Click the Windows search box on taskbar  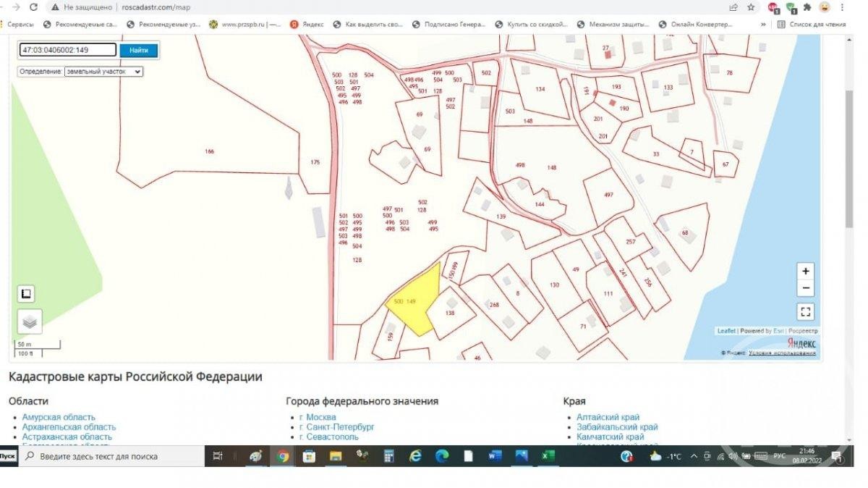(x=111, y=456)
